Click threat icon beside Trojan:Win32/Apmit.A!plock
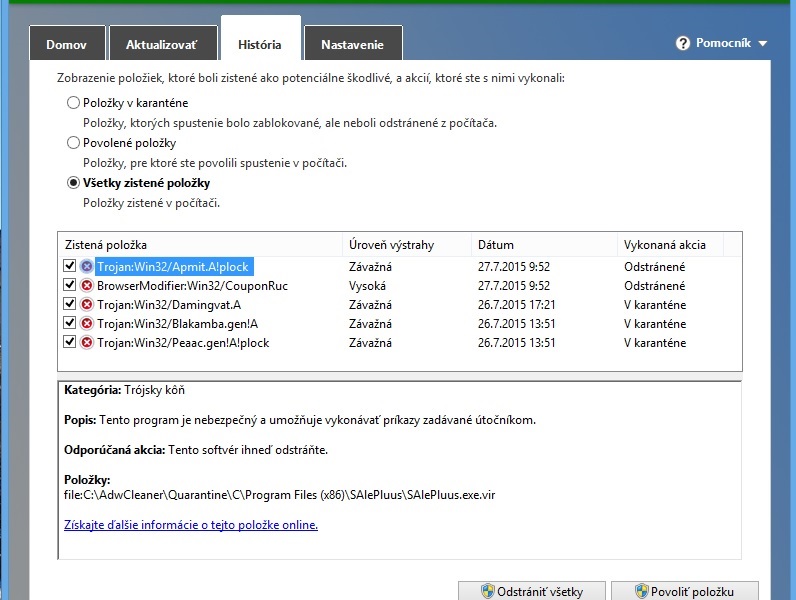Viewport: 796px width, 600px height. coord(86,267)
